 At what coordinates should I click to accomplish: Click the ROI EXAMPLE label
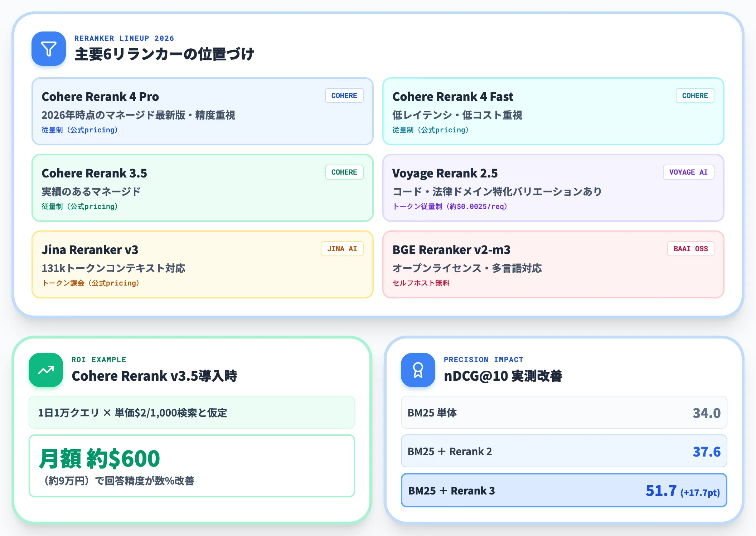pos(99,360)
